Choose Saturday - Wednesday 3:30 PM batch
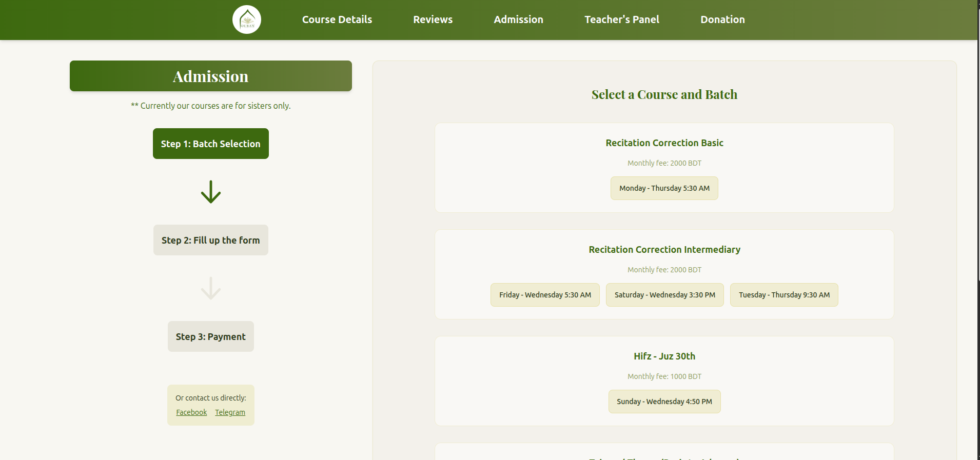Image resolution: width=980 pixels, height=460 pixels. point(665,295)
